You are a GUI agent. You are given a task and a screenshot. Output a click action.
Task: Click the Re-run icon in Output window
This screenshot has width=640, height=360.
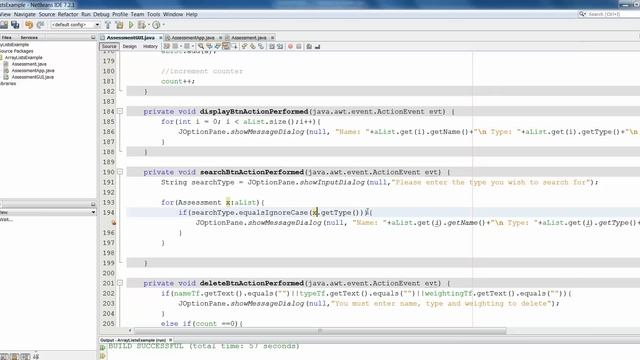click(x=102, y=347)
